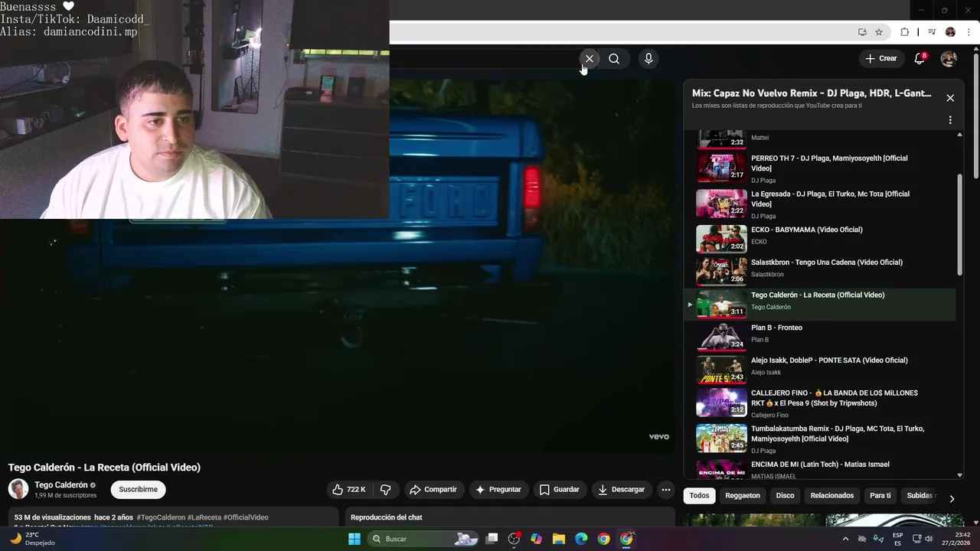Clear the YouTube search box with the X icon
Screen dimensions: 980x551
pos(589,59)
